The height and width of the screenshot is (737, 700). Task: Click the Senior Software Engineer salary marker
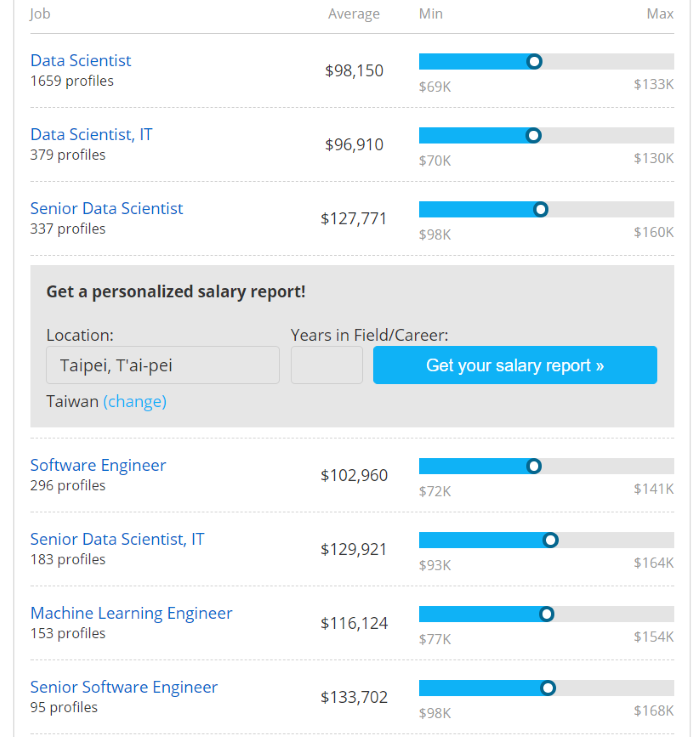[548, 689]
